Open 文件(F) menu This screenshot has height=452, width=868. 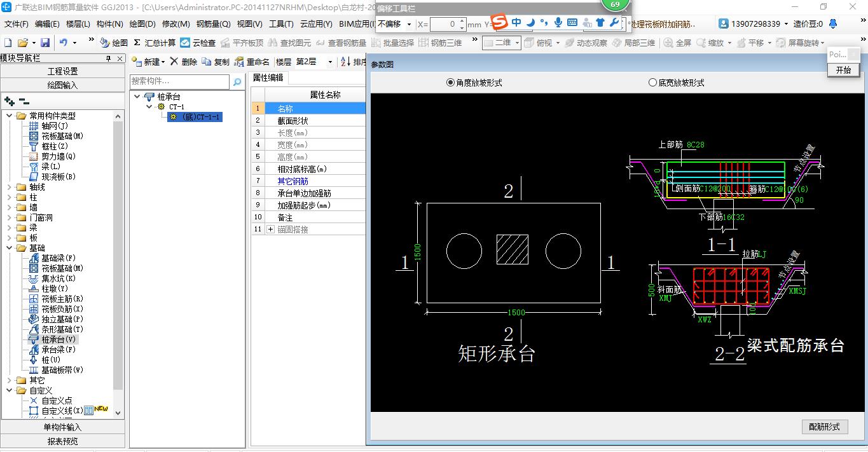pos(17,24)
